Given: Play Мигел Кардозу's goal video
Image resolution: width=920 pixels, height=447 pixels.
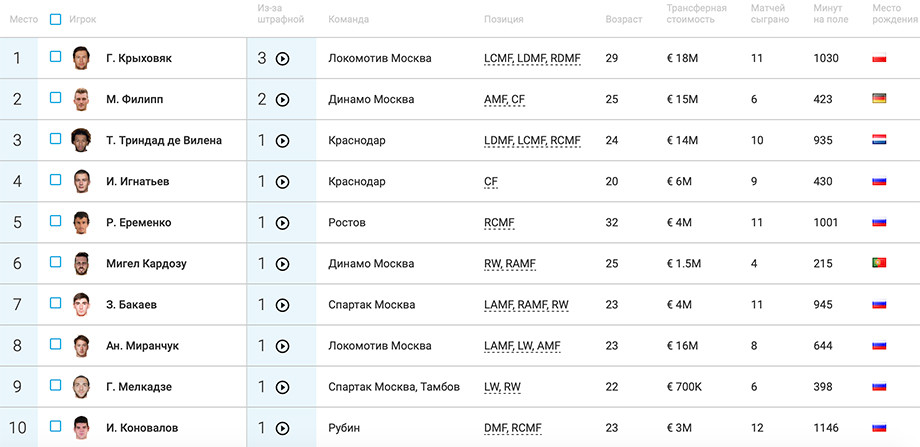Looking at the screenshot, I should click(283, 264).
